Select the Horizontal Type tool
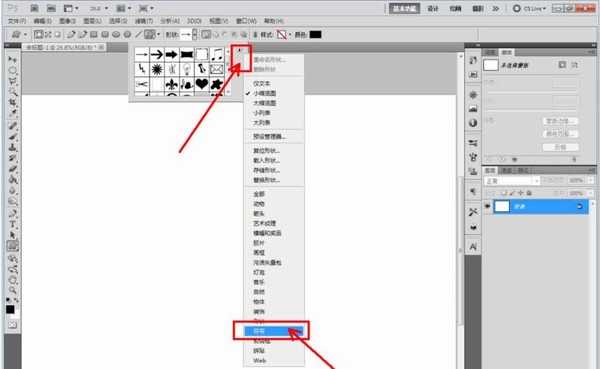Image resolution: width=600 pixels, height=369 pixels. [12, 225]
